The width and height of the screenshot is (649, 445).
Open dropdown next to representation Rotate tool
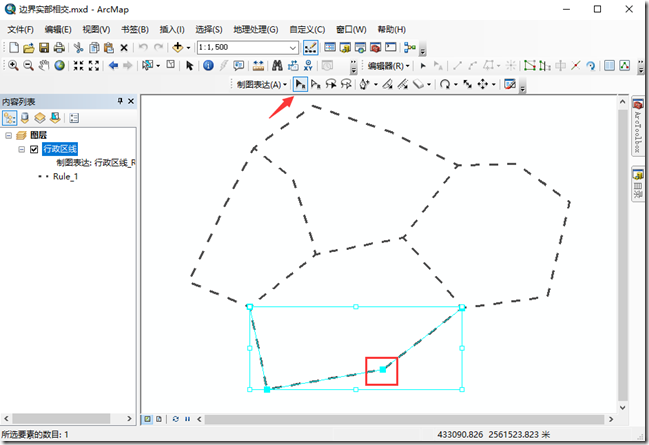[456, 85]
